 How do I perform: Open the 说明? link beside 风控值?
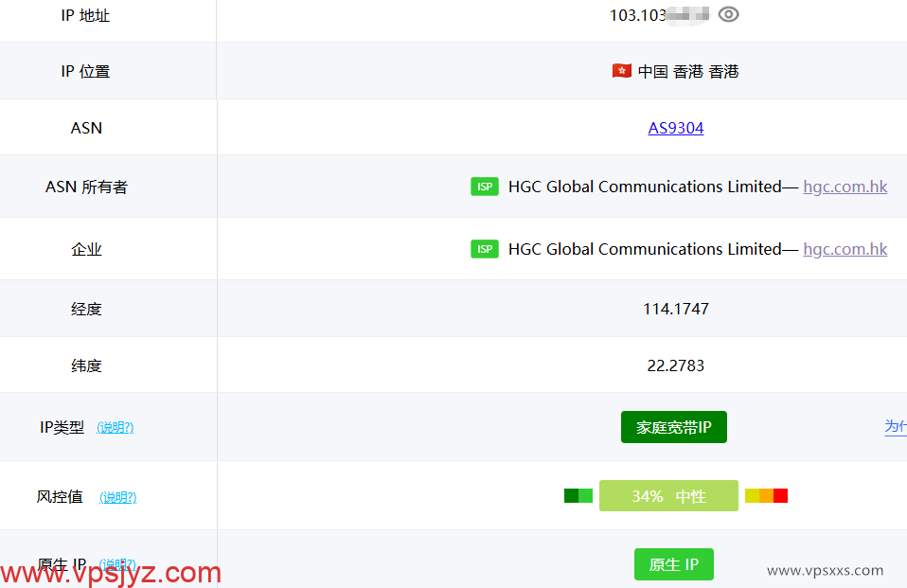(x=116, y=497)
